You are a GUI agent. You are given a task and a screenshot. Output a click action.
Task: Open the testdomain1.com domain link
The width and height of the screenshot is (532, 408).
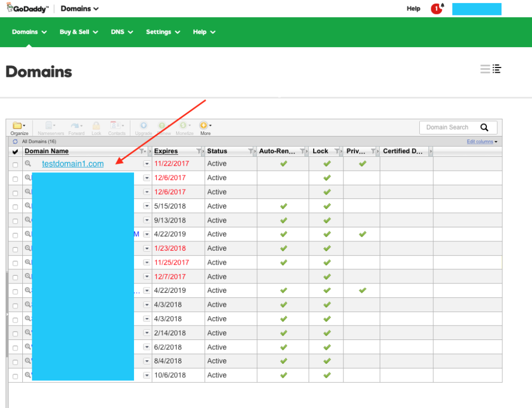click(73, 164)
